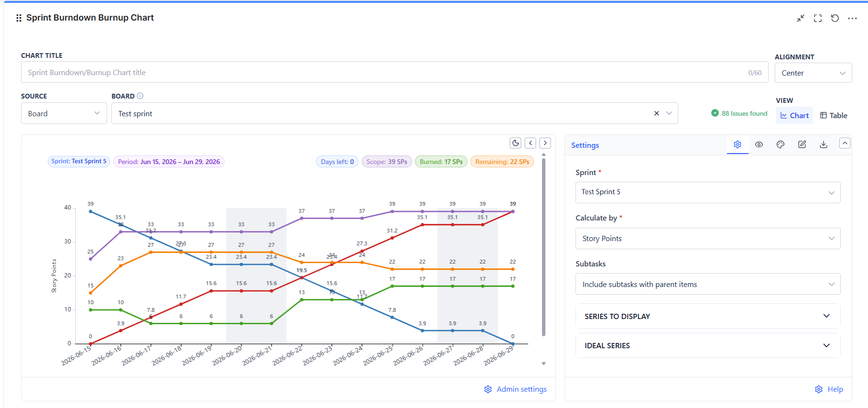Click the 2026-06-22 x-axis date label
Screen dimensions: 868x408
tap(287, 356)
